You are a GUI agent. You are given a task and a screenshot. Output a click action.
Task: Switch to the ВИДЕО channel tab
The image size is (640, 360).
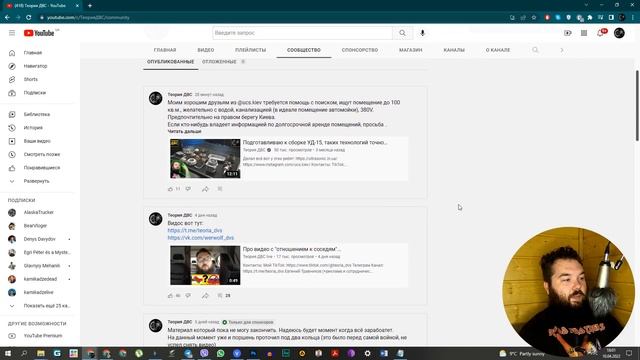[206, 50]
